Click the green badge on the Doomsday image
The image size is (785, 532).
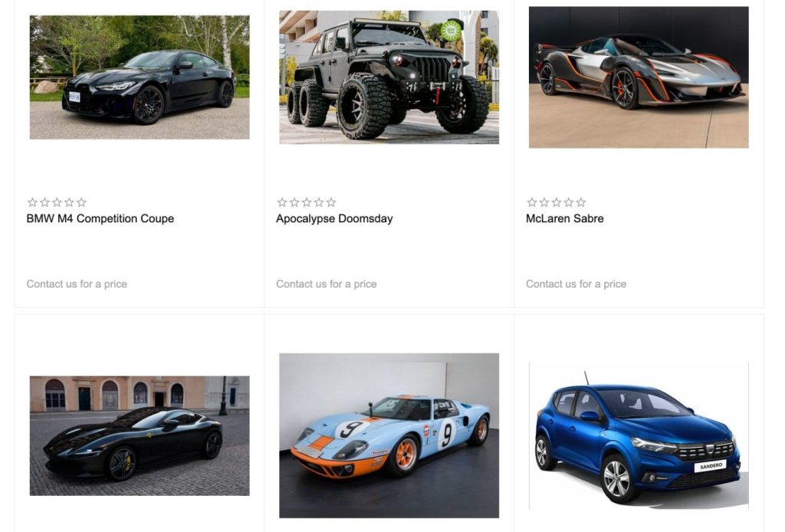(451, 31)
